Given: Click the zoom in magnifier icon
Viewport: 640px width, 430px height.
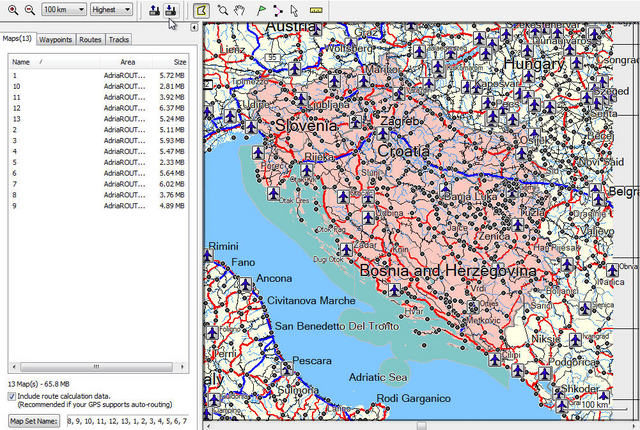Looking at the screenshot, I should 13,10.
